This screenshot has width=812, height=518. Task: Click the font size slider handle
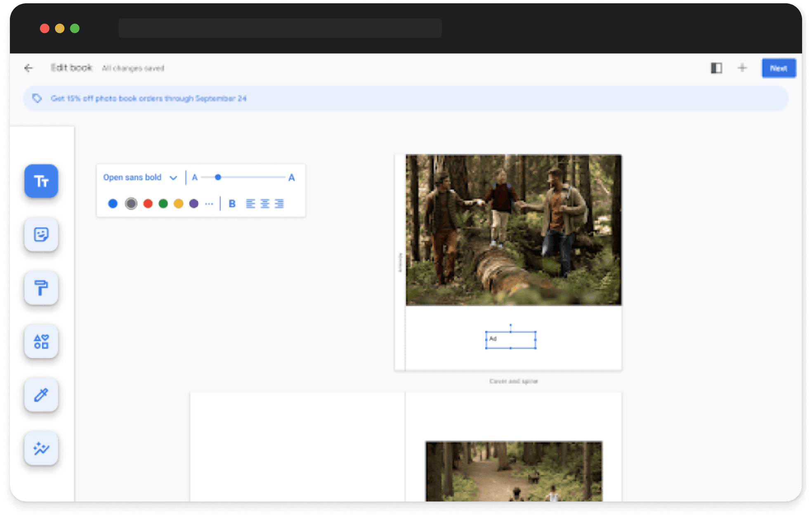coord(218,177)
